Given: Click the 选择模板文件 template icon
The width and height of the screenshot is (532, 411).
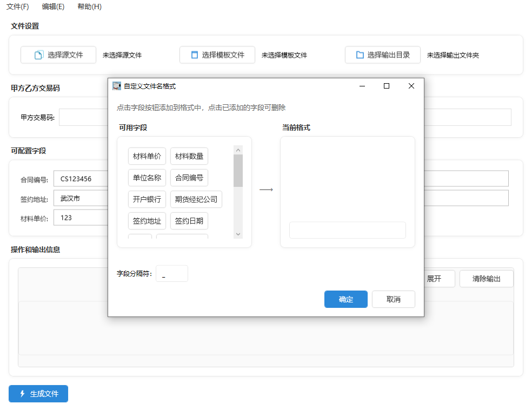Looking at the screenshot, I should coord(195,55).
